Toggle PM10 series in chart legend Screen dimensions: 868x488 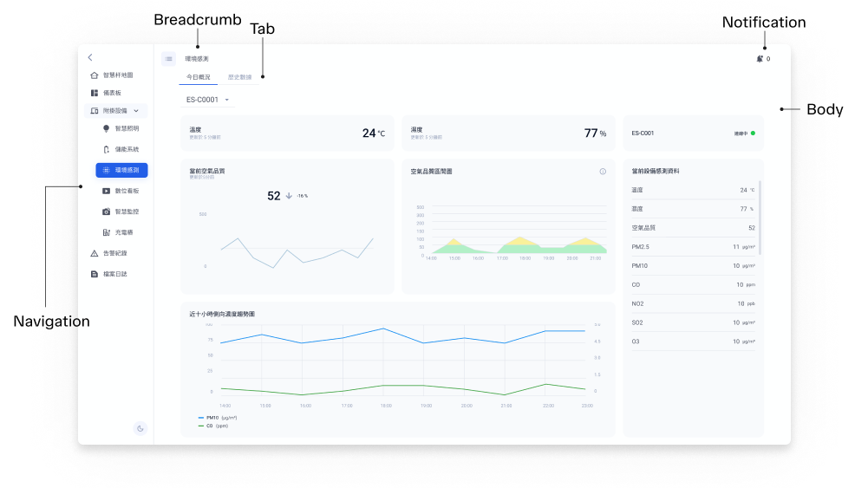pos(218,418)
